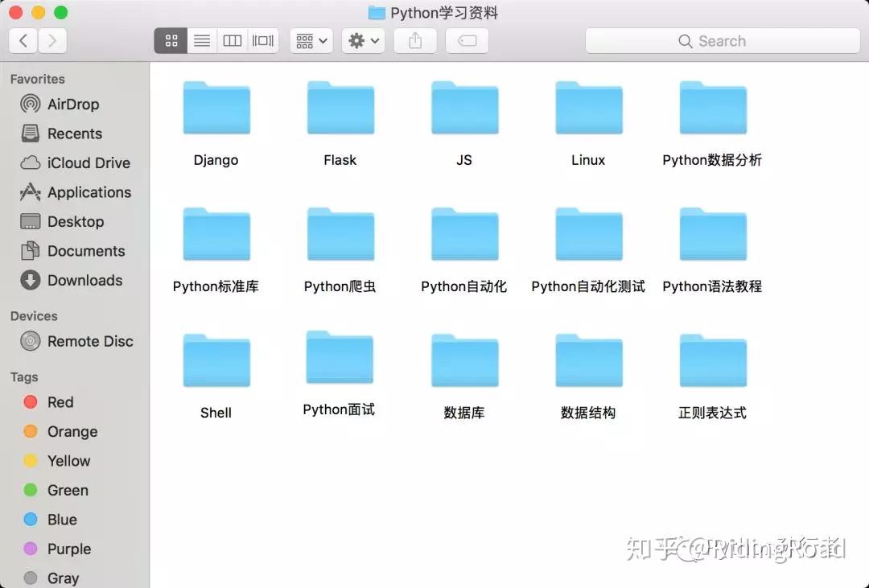Switch to column view in the toolbar
The height and width of the screenshot is (588, 869).
pyautogui.click(x=232, y=40)
